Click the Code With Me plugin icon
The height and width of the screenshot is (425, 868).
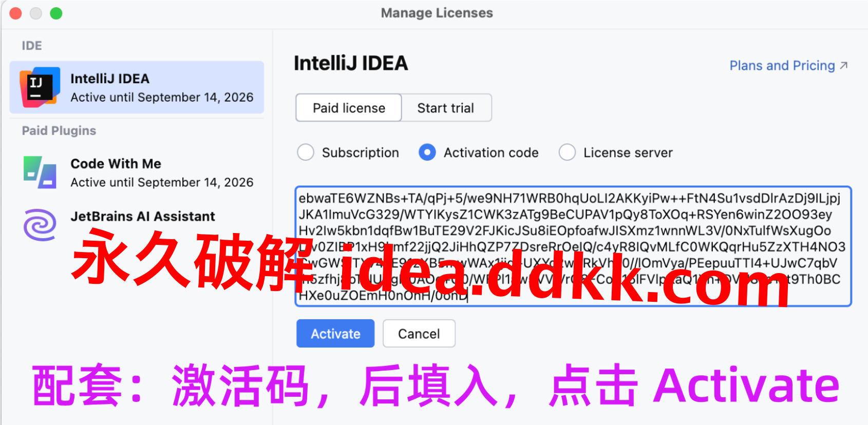click(x=40, y=172)
